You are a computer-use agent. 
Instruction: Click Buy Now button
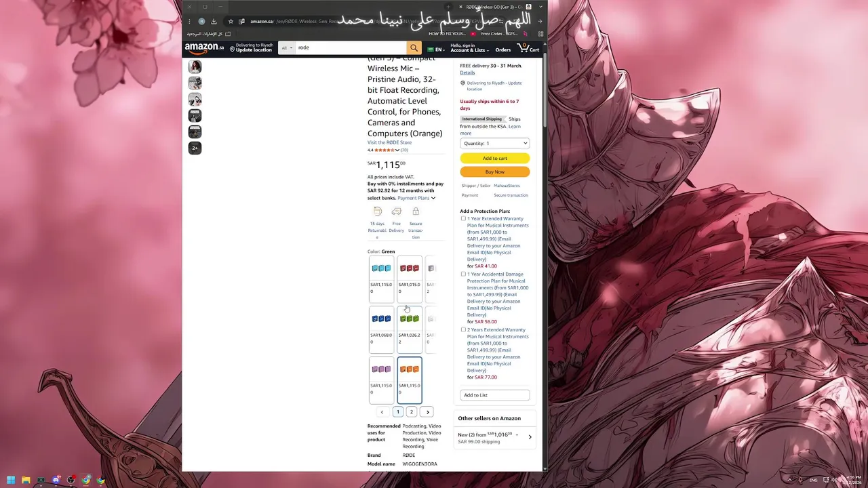494,171
